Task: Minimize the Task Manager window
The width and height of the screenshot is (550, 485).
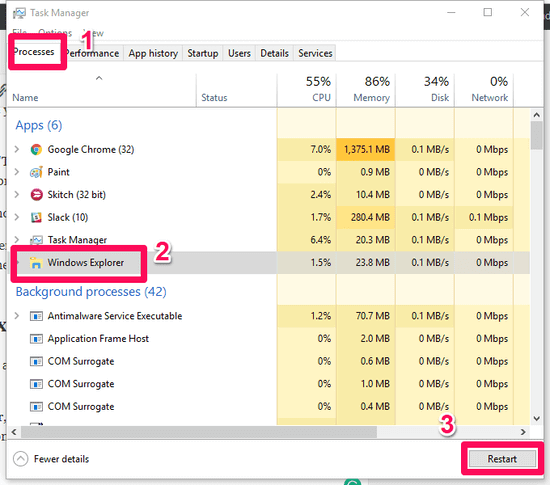Action: [x=451, y=13]
